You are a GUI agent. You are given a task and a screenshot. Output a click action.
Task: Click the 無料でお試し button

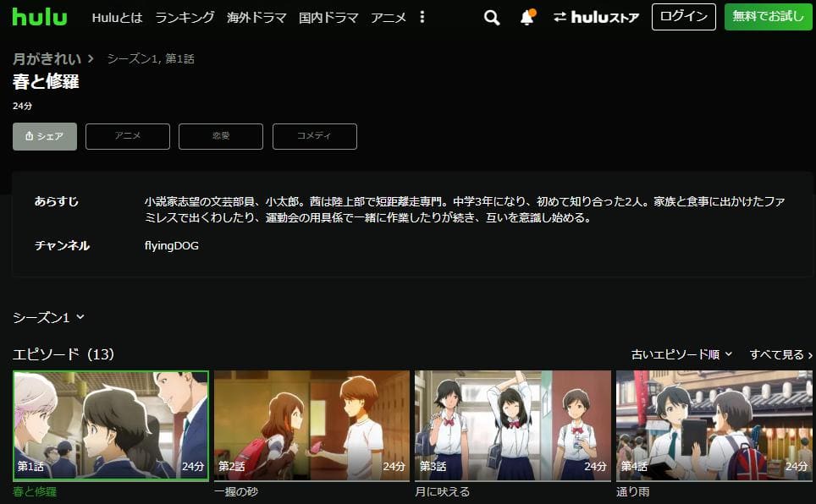coord(768,17)
